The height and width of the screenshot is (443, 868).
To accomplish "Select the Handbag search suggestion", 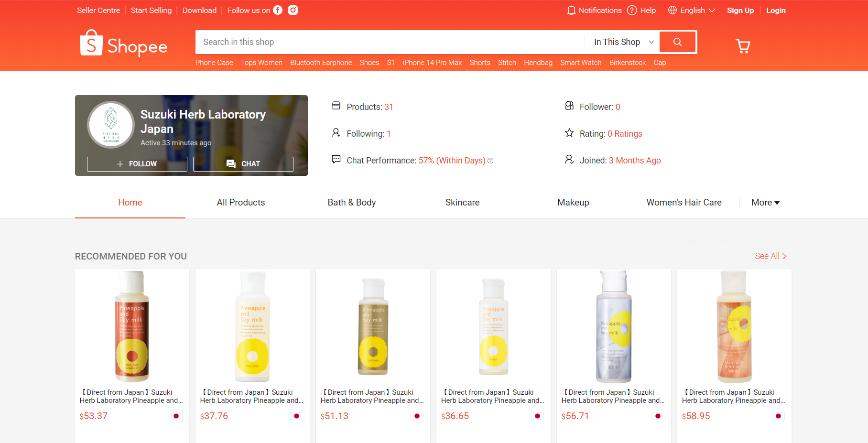I will point(538,63).
